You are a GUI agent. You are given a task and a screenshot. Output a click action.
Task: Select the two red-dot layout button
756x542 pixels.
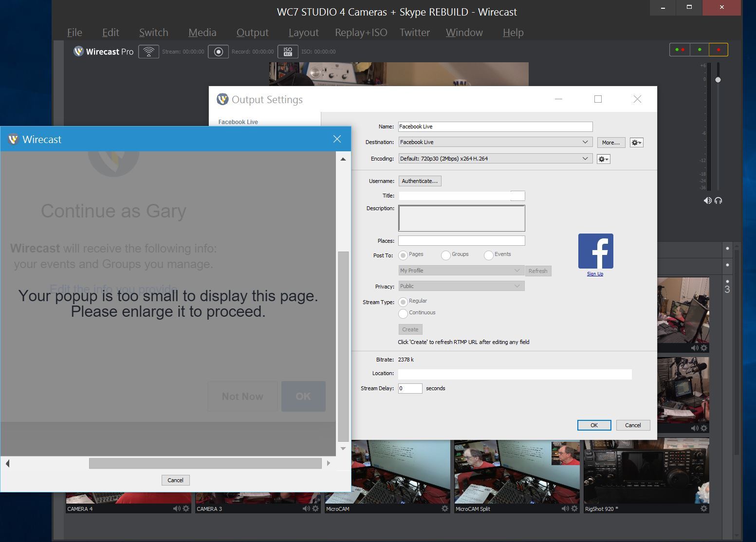(680, 50)
